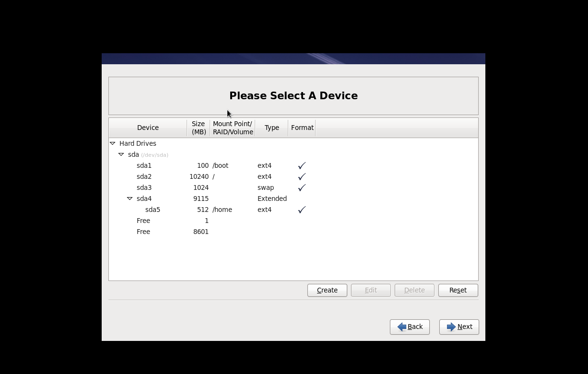Click the Hard Drives label

pyautogui.click(x=138, y=143)
